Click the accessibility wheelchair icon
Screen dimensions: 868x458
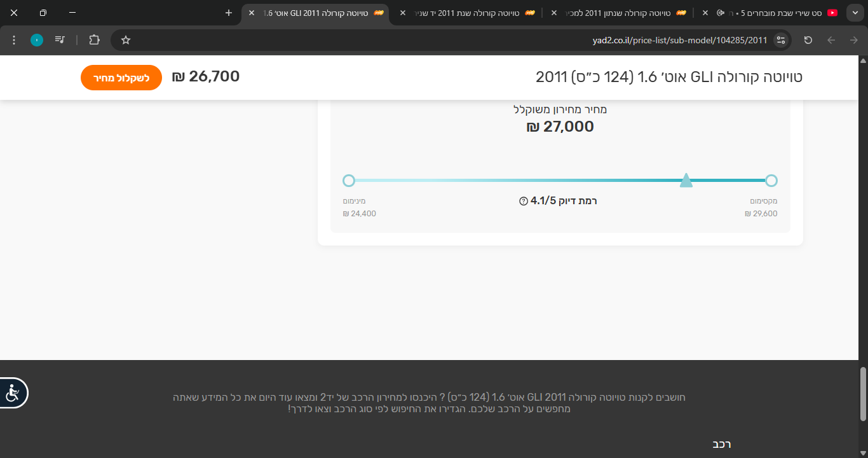(13, 392)
